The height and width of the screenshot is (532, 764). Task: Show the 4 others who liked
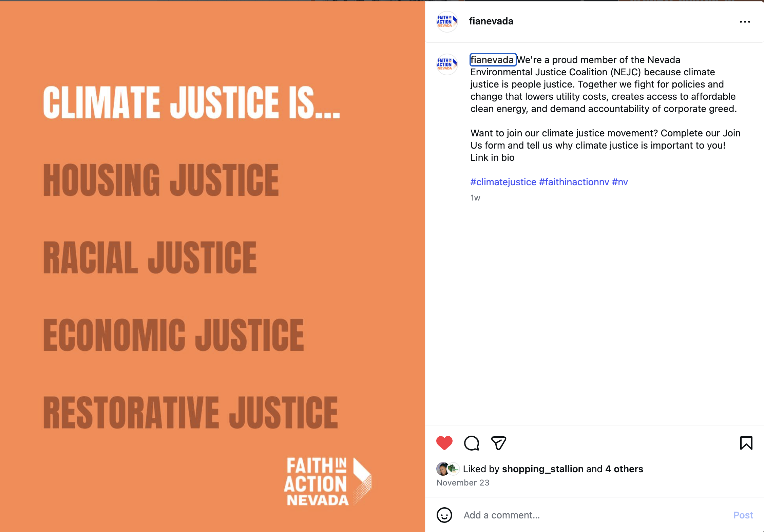point(624,469)
